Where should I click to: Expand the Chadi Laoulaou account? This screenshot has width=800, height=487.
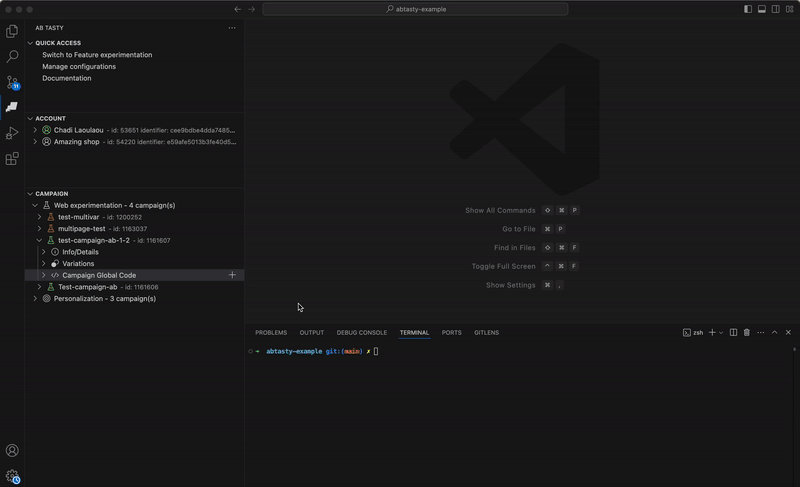coord(35,130)
